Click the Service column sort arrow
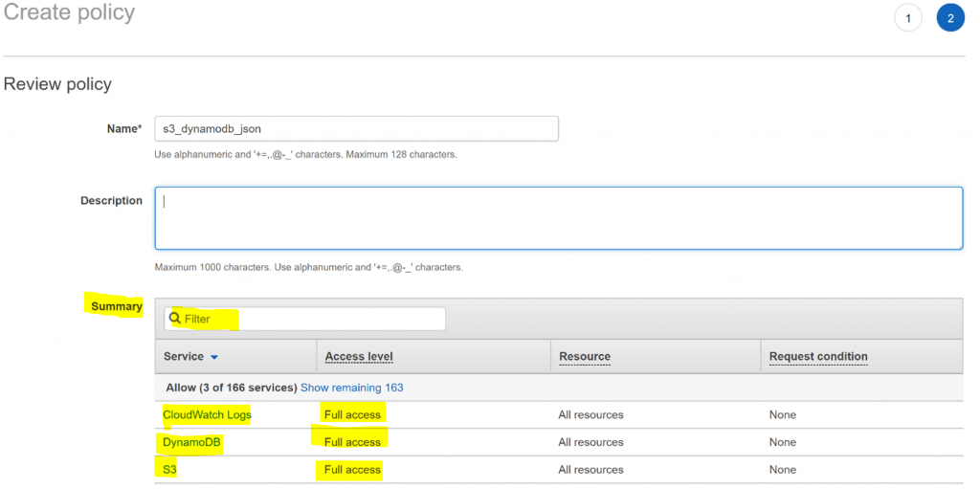 (x=214, y=357)
